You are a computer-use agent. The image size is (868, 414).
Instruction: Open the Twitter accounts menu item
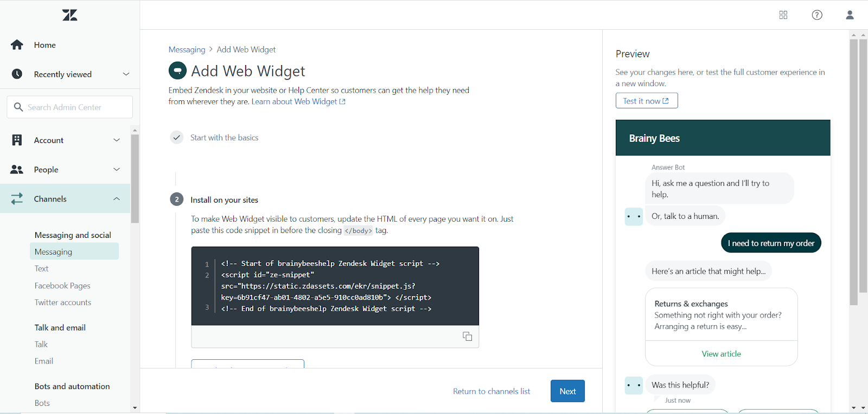(x=63, y=302)
